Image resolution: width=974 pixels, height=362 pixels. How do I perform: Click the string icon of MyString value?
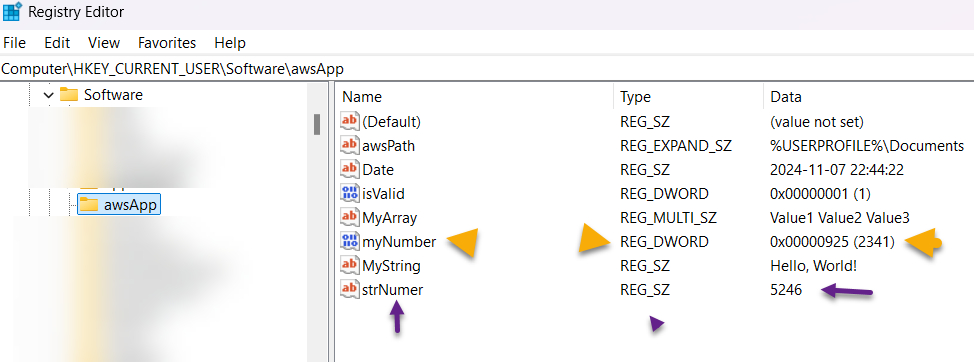pyautogui.click(x=350, y=265)
